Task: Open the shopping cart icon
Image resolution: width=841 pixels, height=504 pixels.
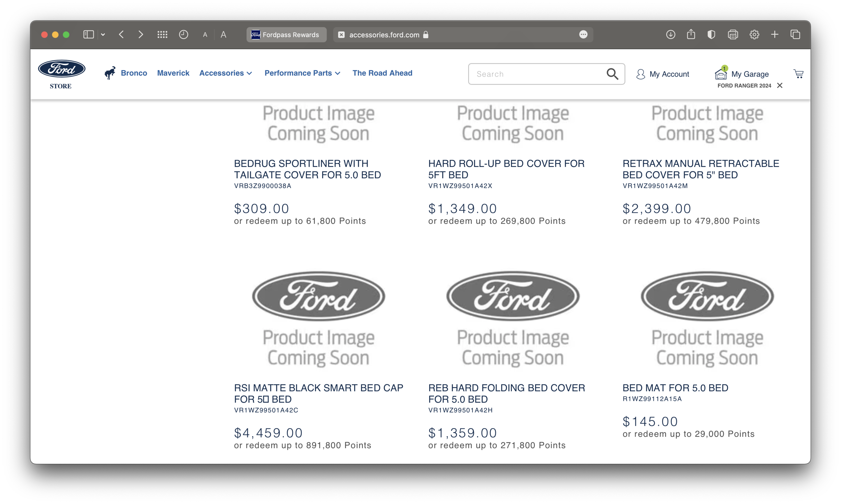Action: tap(799, 74)
